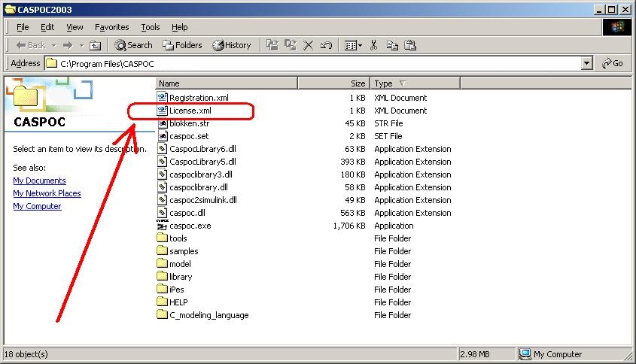Click the Copy toolbar icon

click(x=392, y=45)
